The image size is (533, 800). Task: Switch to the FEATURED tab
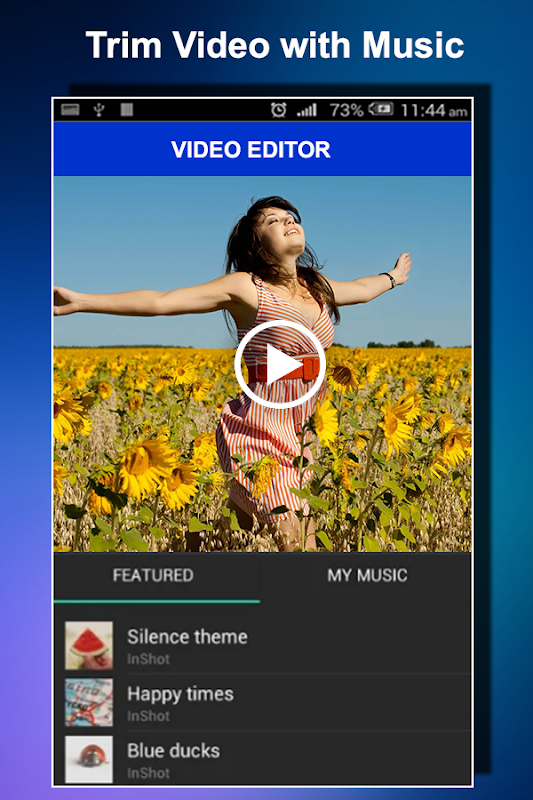153,576
